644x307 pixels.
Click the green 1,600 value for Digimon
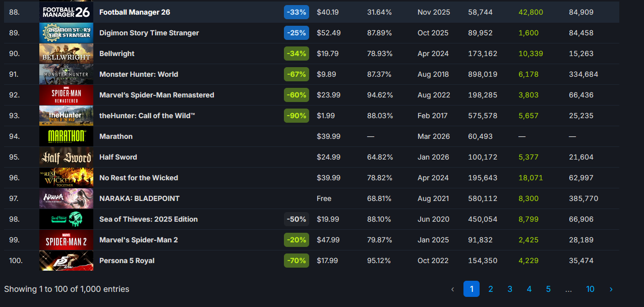[x=529, y=33]
